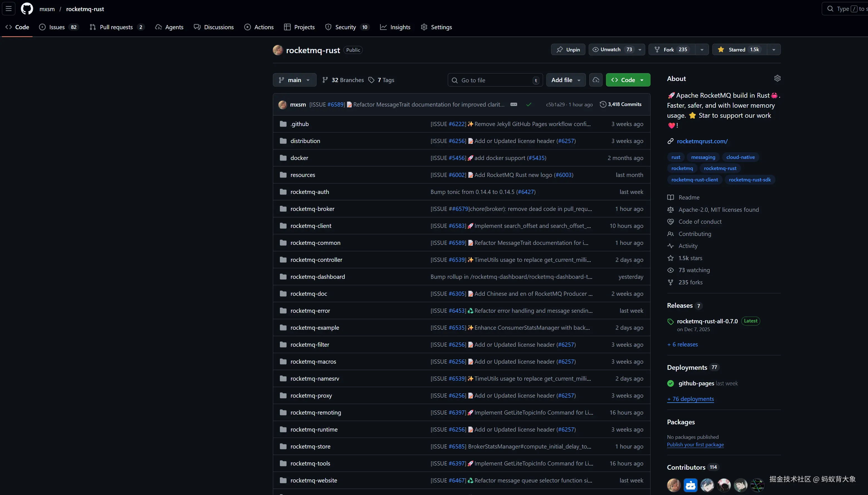
Task: Open the Add file dropdown
Action: pos(566,80)
